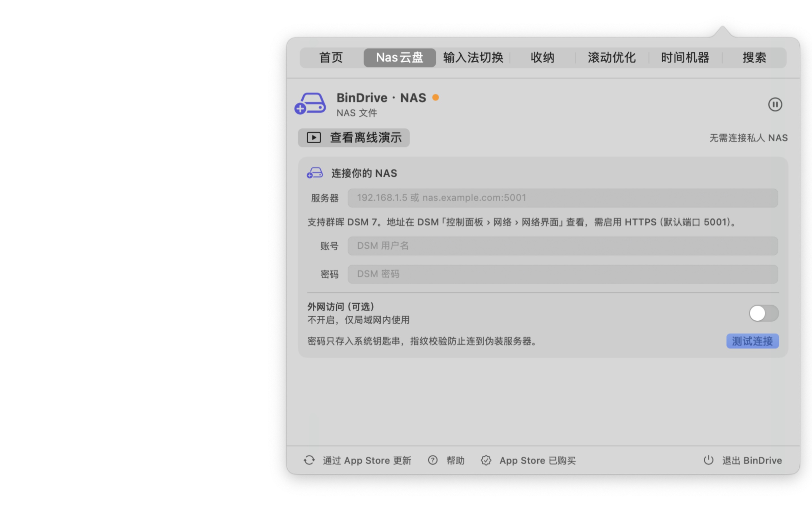Open the 滚动优化 tab
Screen dimensions: 812x508
(x=612, y=58)
